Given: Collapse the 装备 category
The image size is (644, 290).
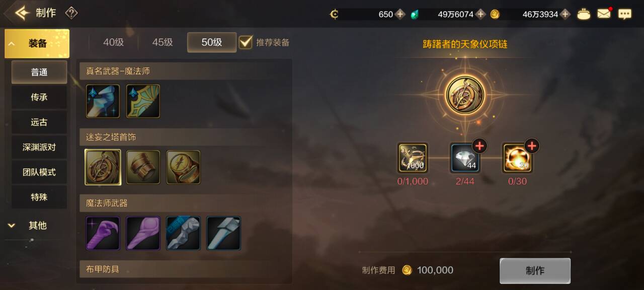Looking at the screenshot, I should [x=37, y=44].
